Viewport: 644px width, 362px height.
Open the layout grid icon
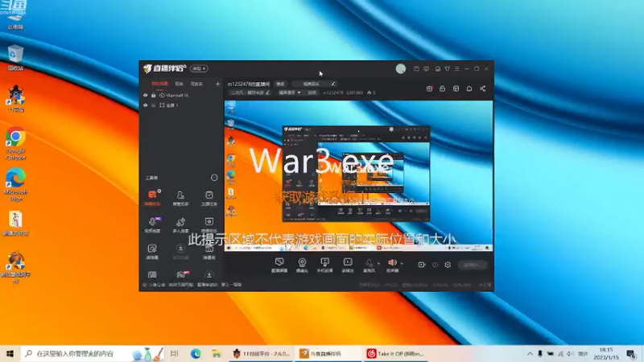tap(456, 88)
